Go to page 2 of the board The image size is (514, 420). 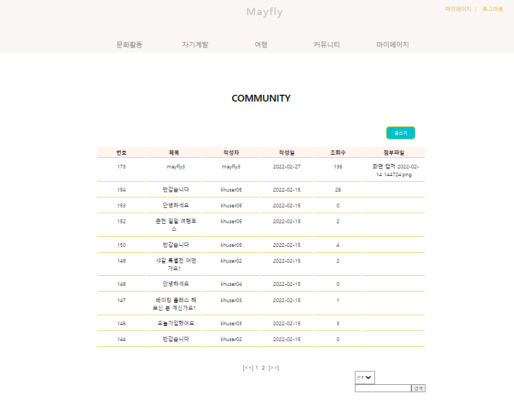tap(263, 367)
